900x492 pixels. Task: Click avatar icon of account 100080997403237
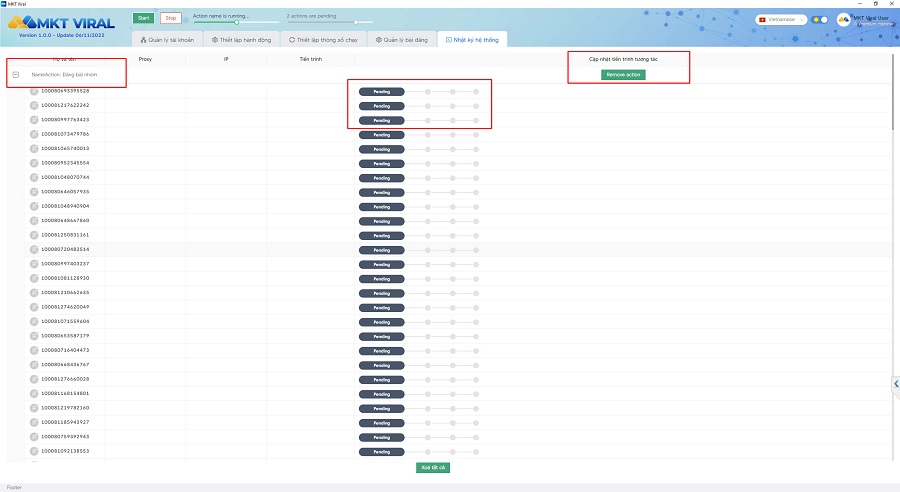(x=34, y=264)
